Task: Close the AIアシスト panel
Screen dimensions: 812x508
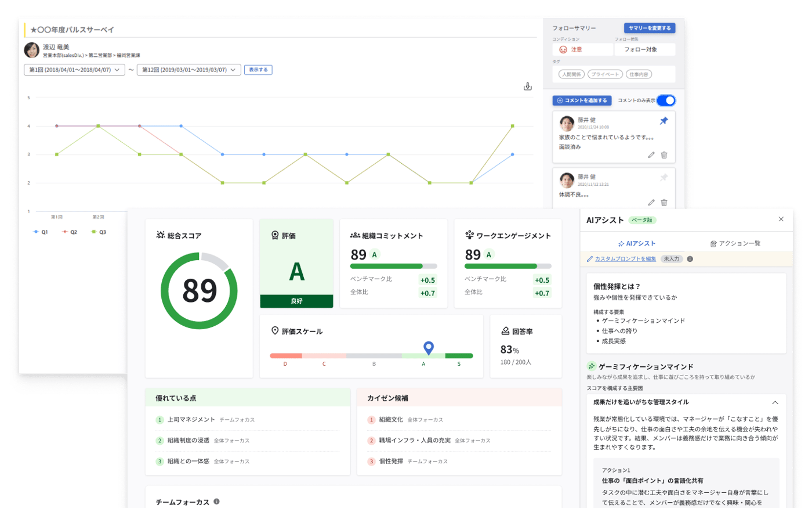Action: pyautogui.click(x=781, y=219)
